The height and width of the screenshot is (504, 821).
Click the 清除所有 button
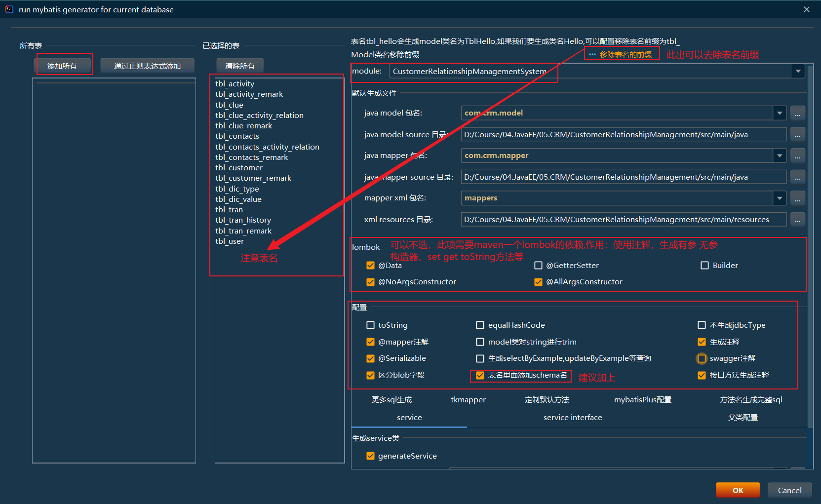240,66
